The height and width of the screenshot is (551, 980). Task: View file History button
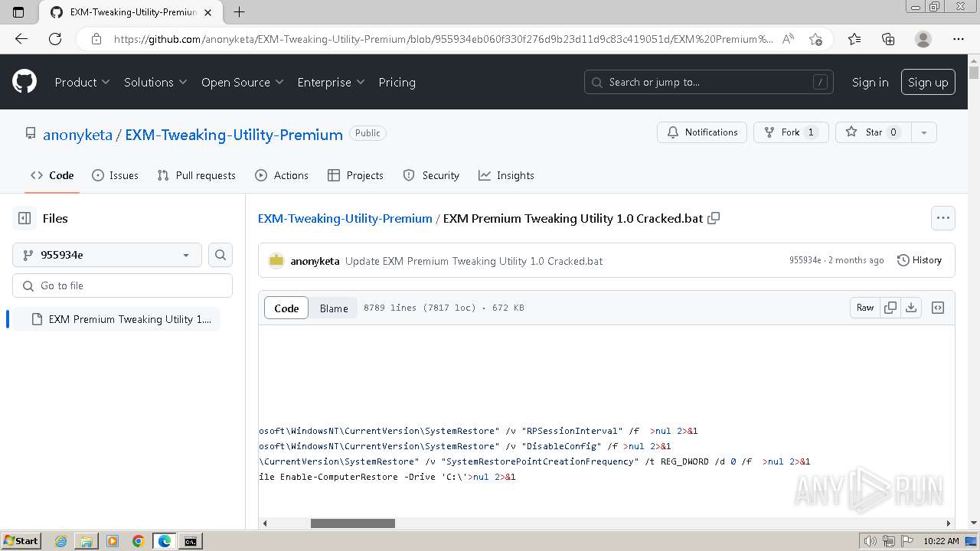click(x=919, y=260)
